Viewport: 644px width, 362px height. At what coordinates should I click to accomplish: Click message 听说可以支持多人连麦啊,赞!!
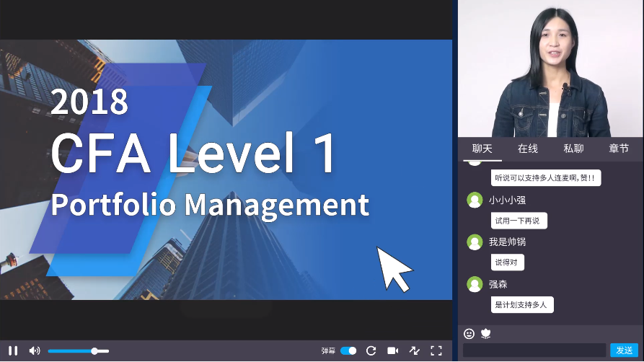(x=546, y=178)
